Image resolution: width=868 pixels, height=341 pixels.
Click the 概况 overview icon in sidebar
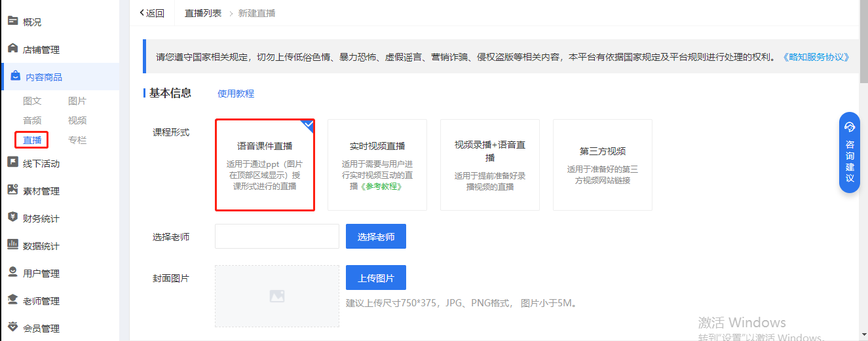(12, 21)
